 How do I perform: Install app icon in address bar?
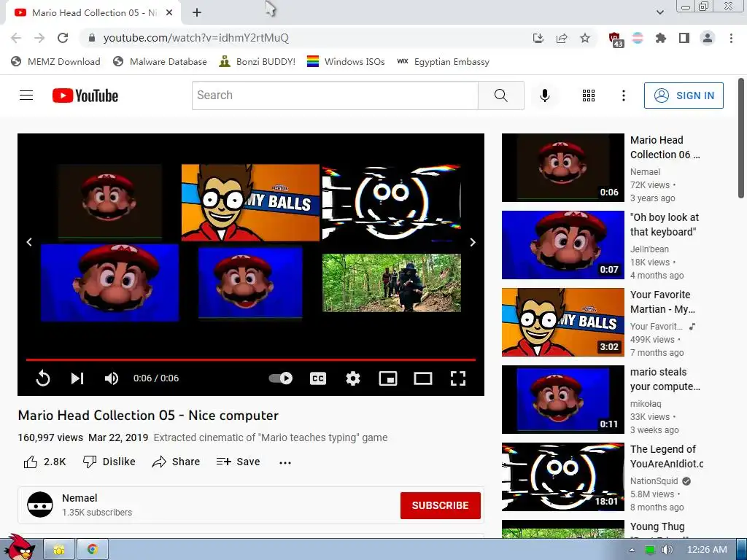click(x=538, y=38)
